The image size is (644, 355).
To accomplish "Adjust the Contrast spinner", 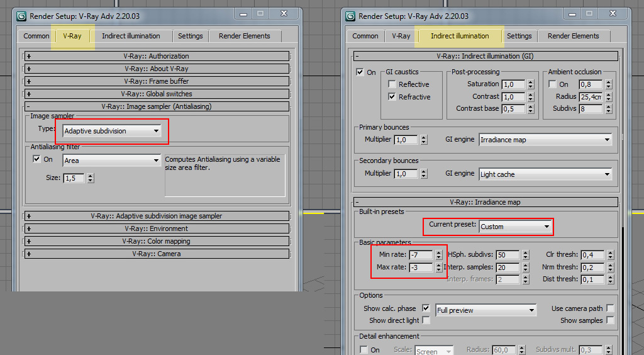I will (x=531, y=97).
